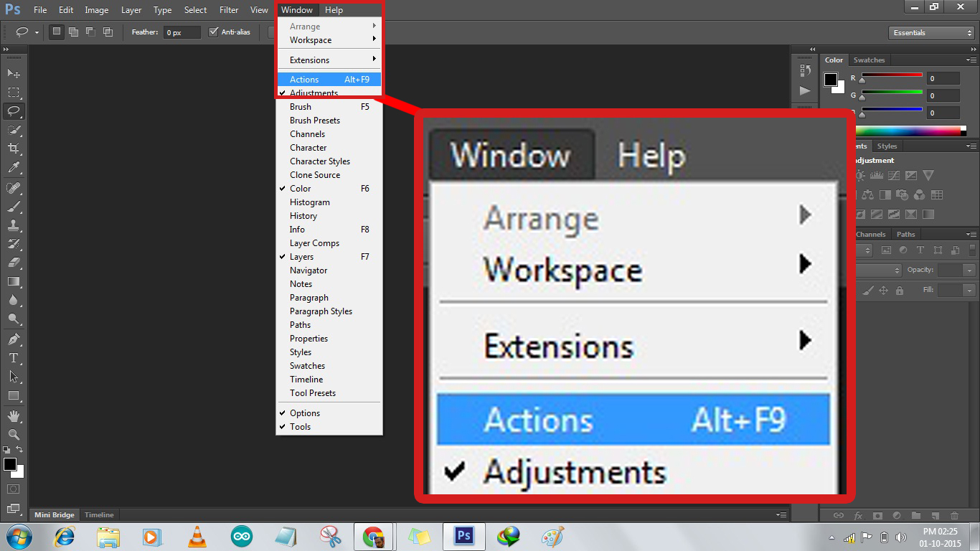980x551 pixels.
Task: Uncheck Color in the Window menu
Action: point(329,189)
